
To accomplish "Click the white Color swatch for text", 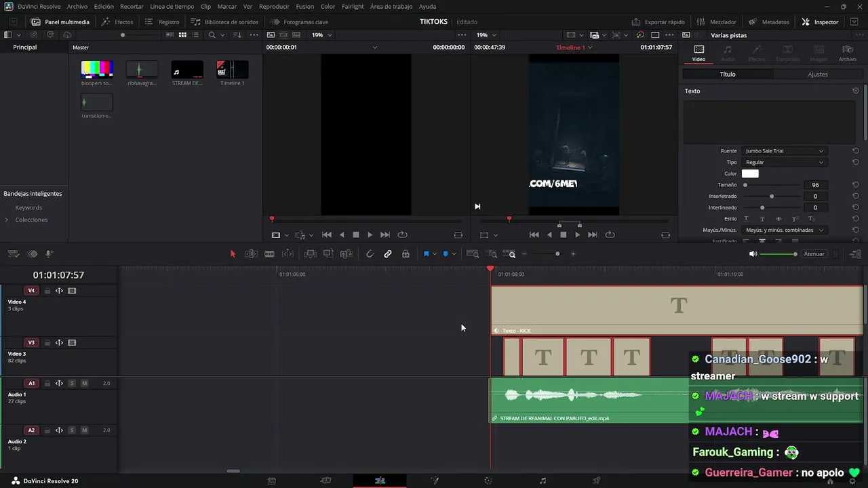I will pyautogui.click(x=750, y=174).
